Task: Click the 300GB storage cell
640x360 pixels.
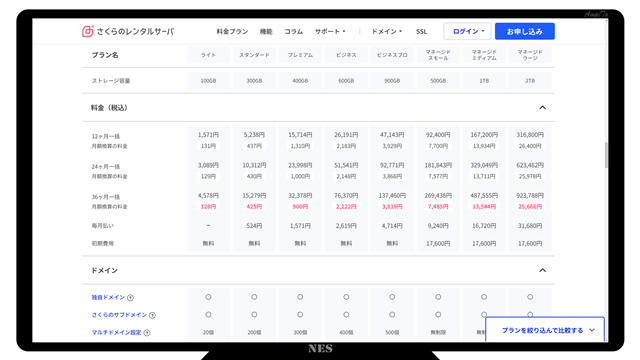Action: pyautogui.click(x=254, y=81)
